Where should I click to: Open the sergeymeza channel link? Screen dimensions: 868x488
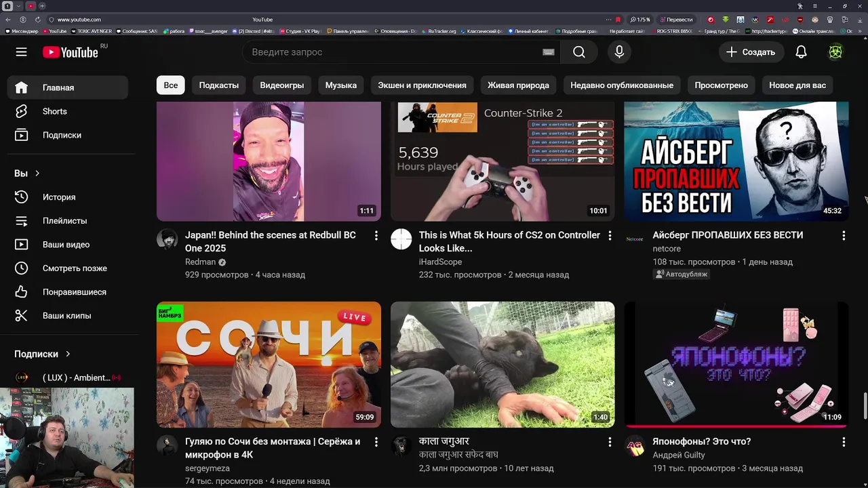(x=208, y=468)
